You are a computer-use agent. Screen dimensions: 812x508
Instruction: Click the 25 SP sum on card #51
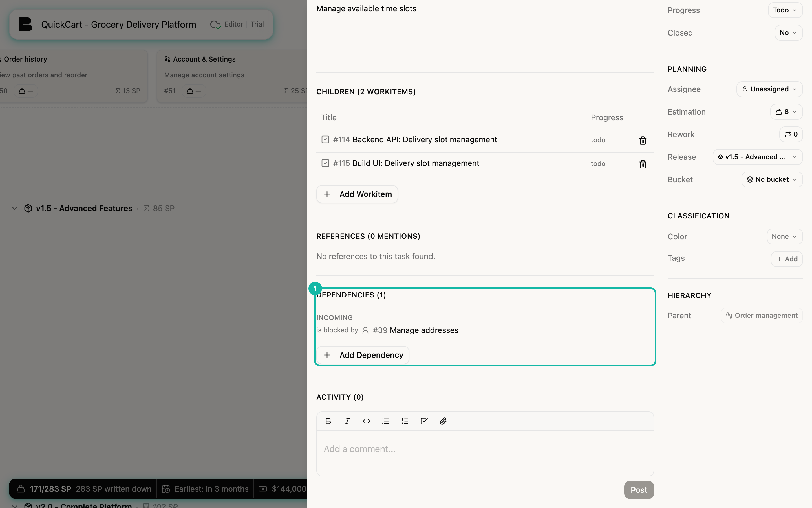295,91
